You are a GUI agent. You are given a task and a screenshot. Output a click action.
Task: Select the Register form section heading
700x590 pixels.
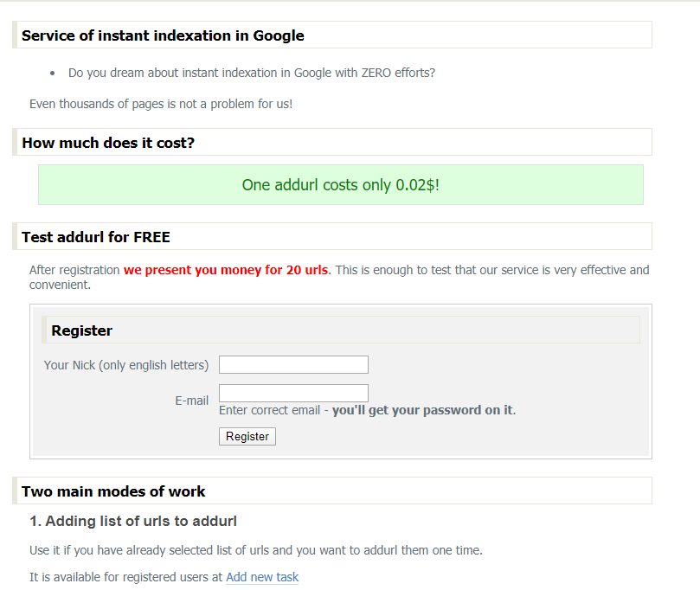click(81, 330)
